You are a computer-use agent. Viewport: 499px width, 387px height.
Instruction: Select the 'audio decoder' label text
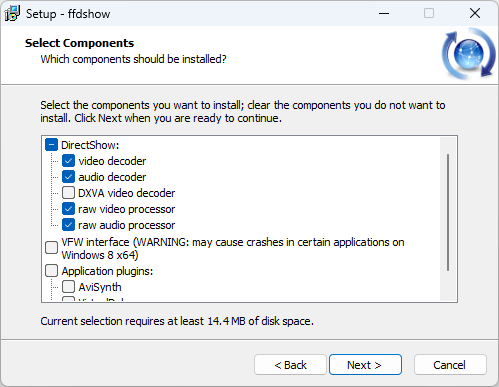click(112, 177)
